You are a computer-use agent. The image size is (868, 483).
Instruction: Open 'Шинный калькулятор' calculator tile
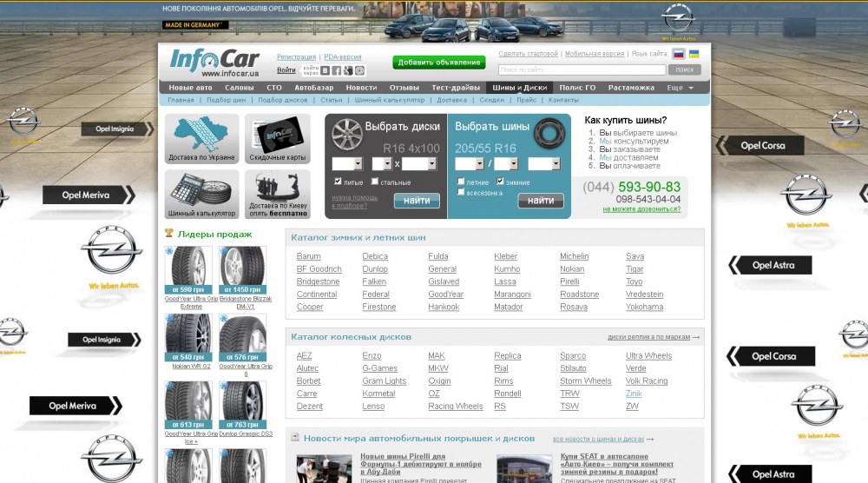(x=201, y=195)
